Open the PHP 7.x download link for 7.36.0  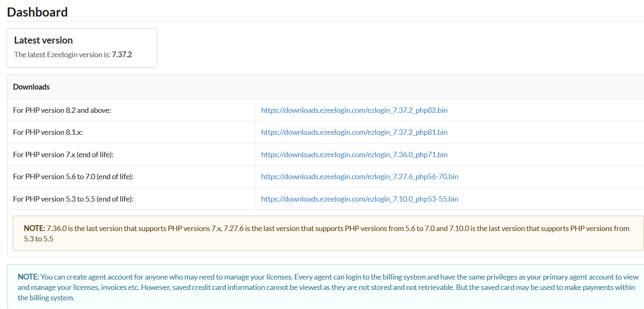click(x=354, y=154)
